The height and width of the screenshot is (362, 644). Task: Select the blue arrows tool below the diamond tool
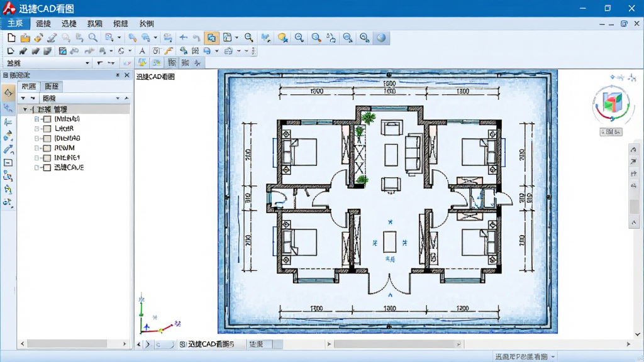coord(8,108)
